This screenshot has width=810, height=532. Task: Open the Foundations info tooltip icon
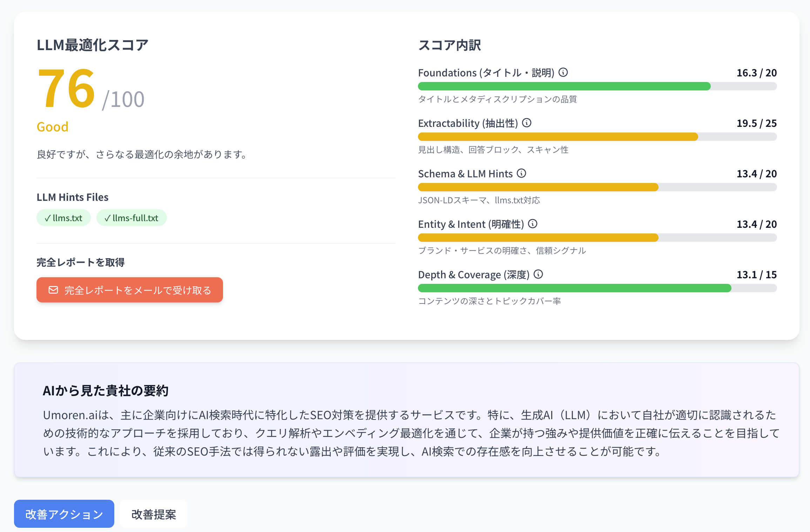pyautogui.click(x=564, y=73)
